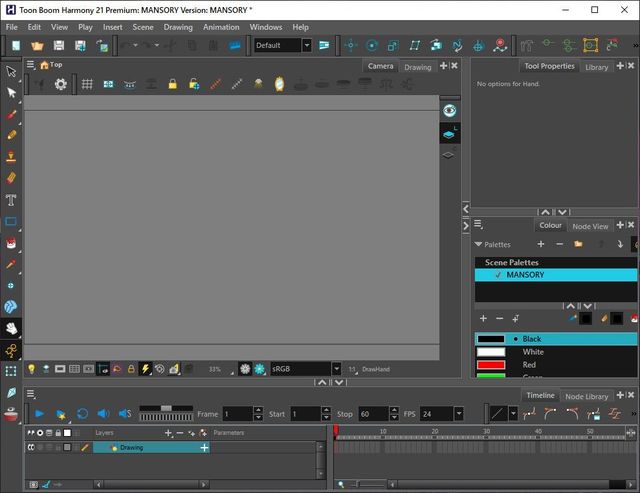The width and height of the screenshot is (640, 493).
Task: Toggle the grid display icon in Camera view
Action: (x=87, y=85)
